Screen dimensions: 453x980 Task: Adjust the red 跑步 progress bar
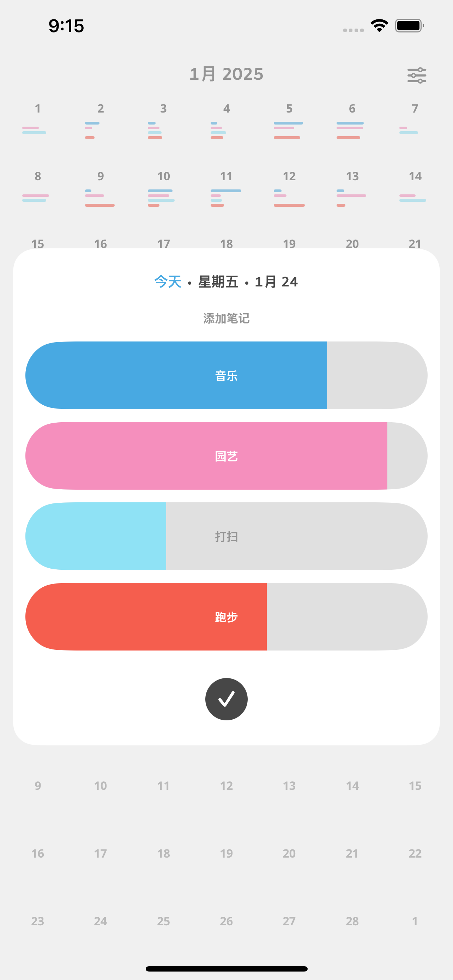click(226, 616)
